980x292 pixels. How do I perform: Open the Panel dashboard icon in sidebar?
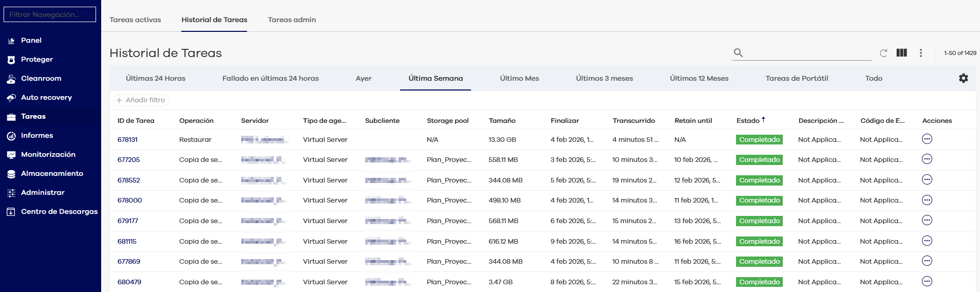pos(11,41)
